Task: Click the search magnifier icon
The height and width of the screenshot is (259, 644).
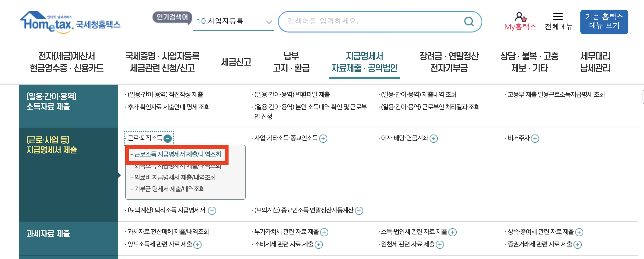Action: (469, 22)
